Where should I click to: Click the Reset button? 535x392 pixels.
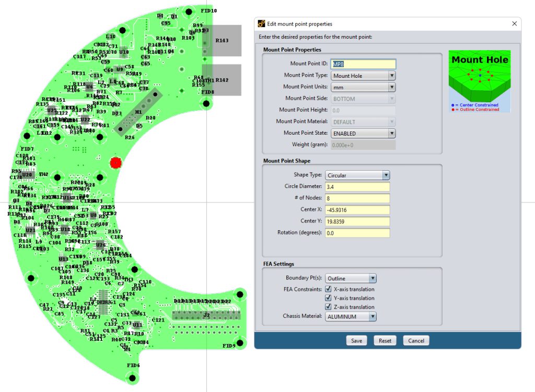[385, 340]
